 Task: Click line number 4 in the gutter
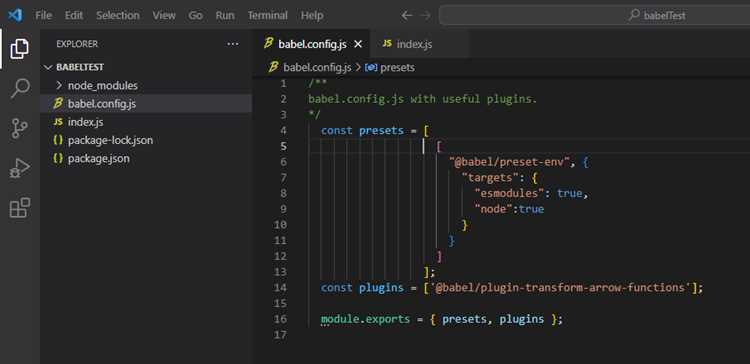point(283,131)
